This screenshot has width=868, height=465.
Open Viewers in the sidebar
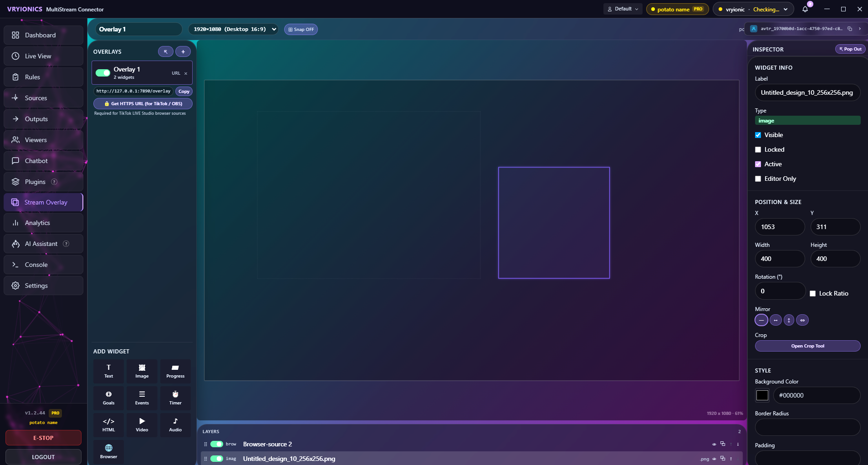(x=43, y=140)
